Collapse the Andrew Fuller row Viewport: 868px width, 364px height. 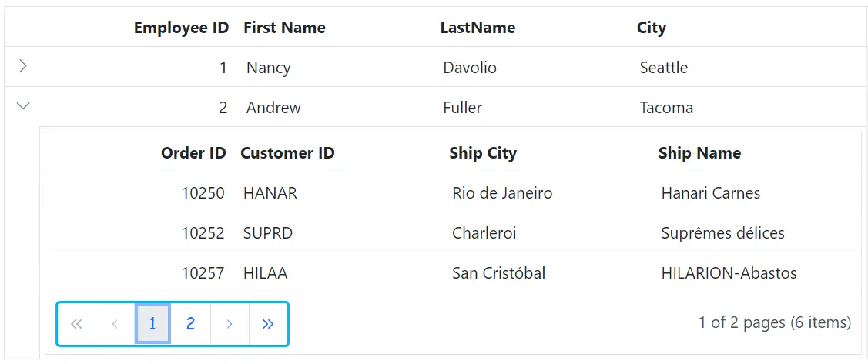[23, 107]
